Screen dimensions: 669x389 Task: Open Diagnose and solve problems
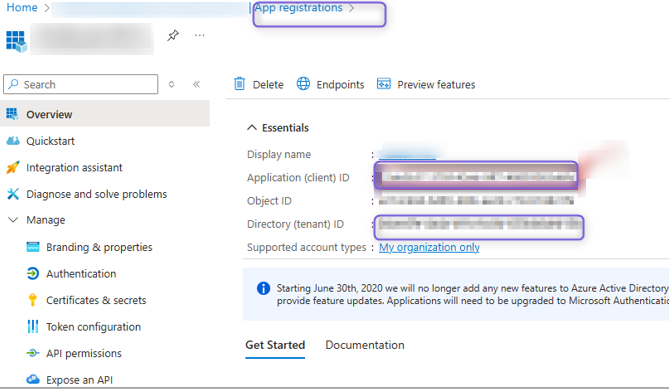[96, 194]
